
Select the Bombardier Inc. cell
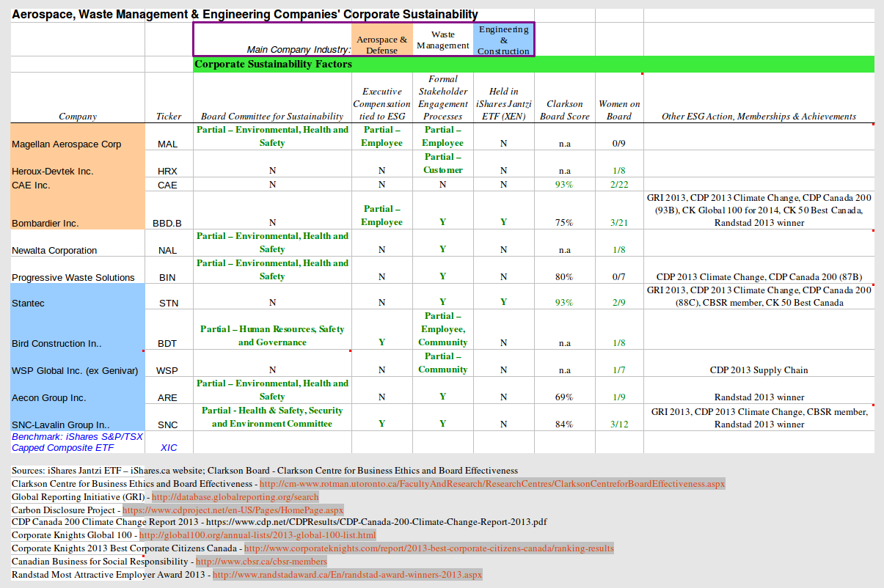click(78, 210)
